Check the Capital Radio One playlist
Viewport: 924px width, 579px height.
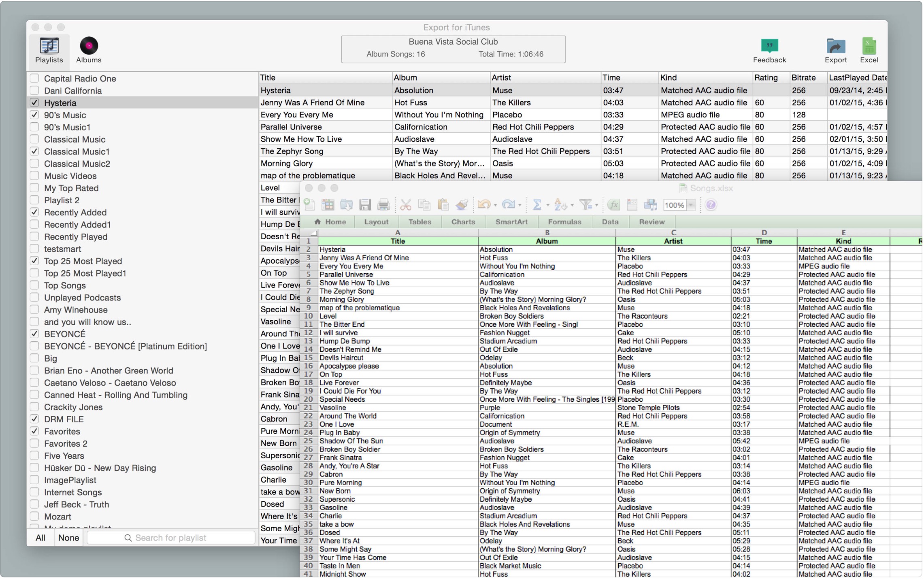[35, 78]
